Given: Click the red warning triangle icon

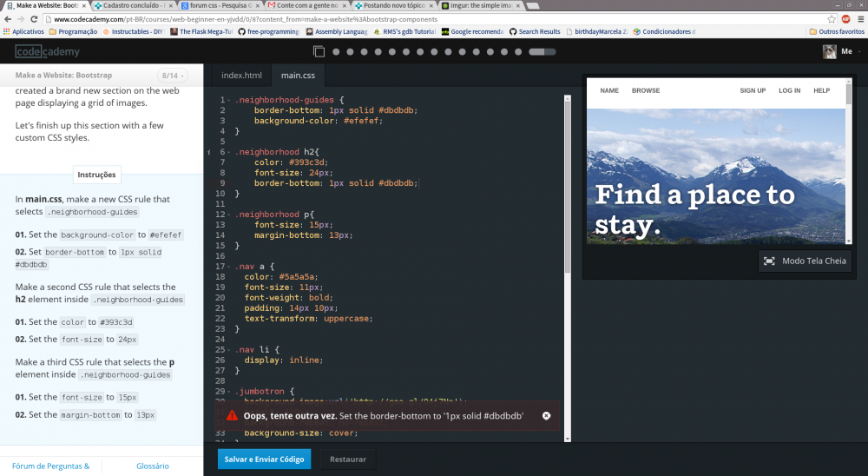Looking at the screenshot, I should tap(232, 416).
